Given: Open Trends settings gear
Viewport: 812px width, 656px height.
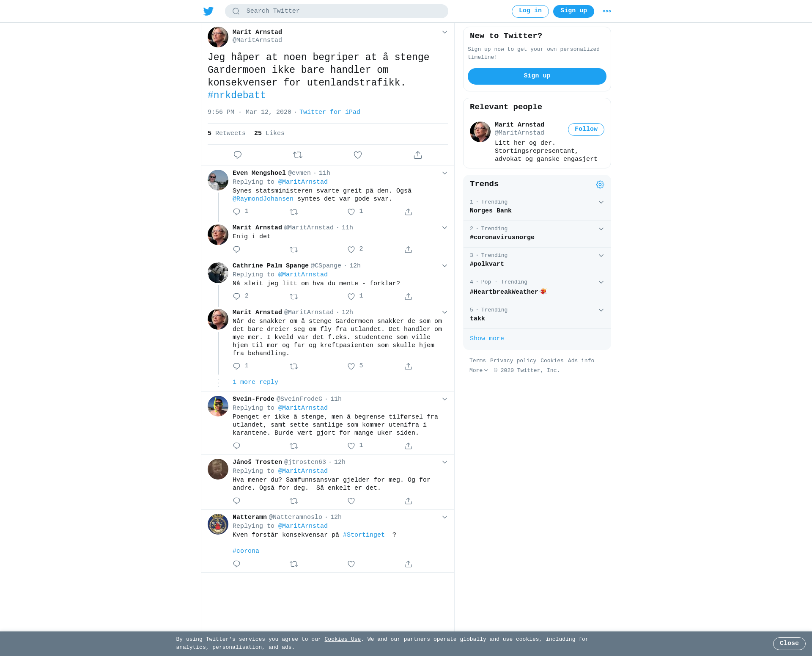Looking at the screenshot, I should click(600, 185).
